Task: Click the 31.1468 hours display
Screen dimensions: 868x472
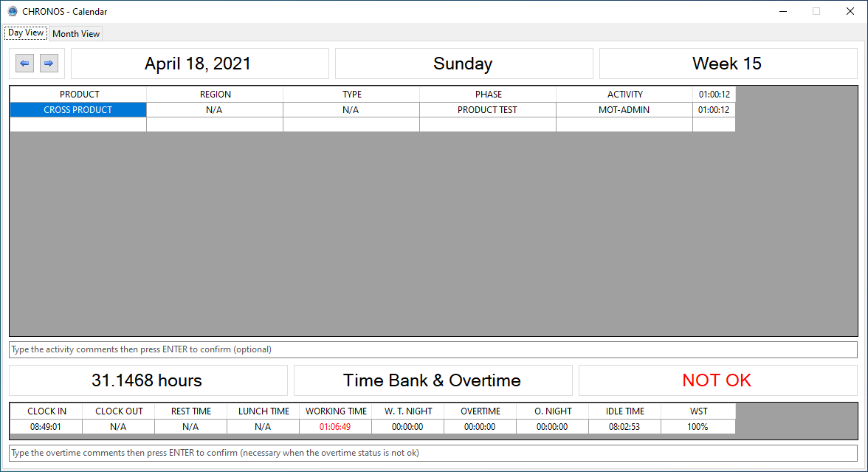Action: coord(148,380)
